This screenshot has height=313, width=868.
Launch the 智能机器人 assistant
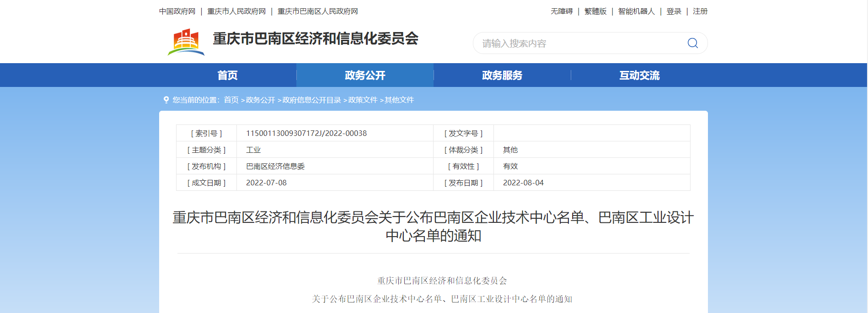pos(637,11)
